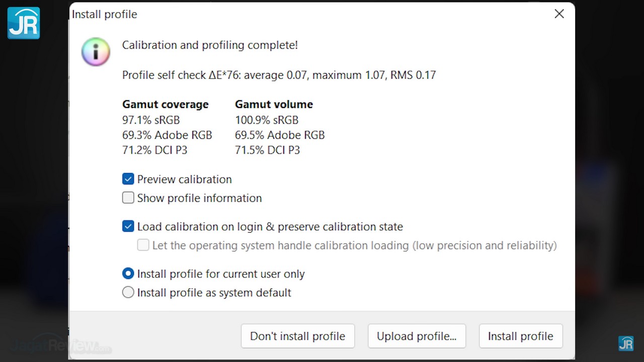Click the Install profile window title
The height and width of the screenshot is (362, 644).
pyautogui.click(x=105, y=14)
